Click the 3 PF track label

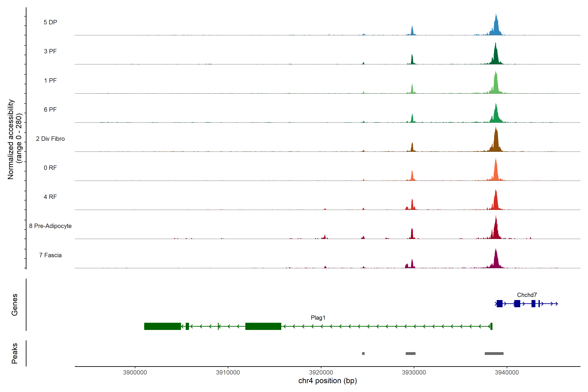(x=50, y=51)
